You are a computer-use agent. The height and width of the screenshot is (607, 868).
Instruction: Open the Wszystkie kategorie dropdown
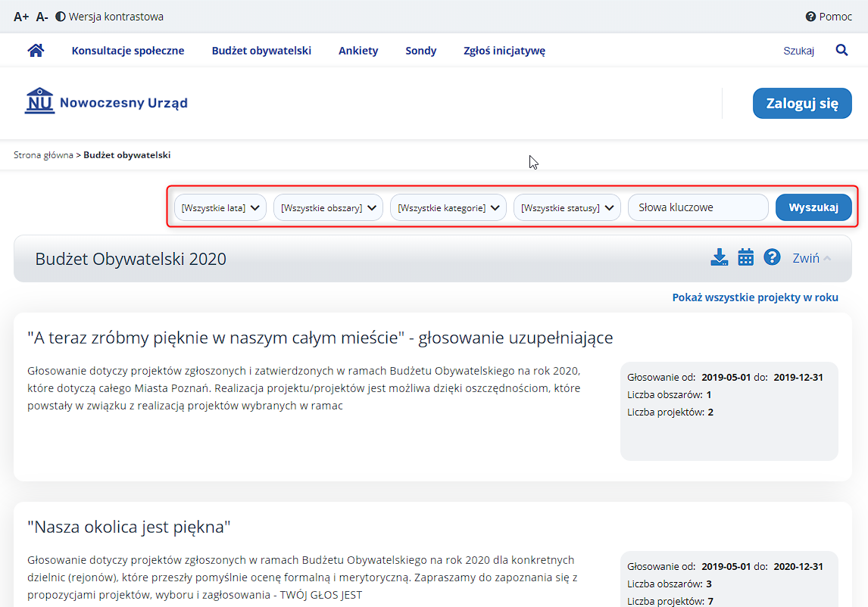click(x=448, y=207)
